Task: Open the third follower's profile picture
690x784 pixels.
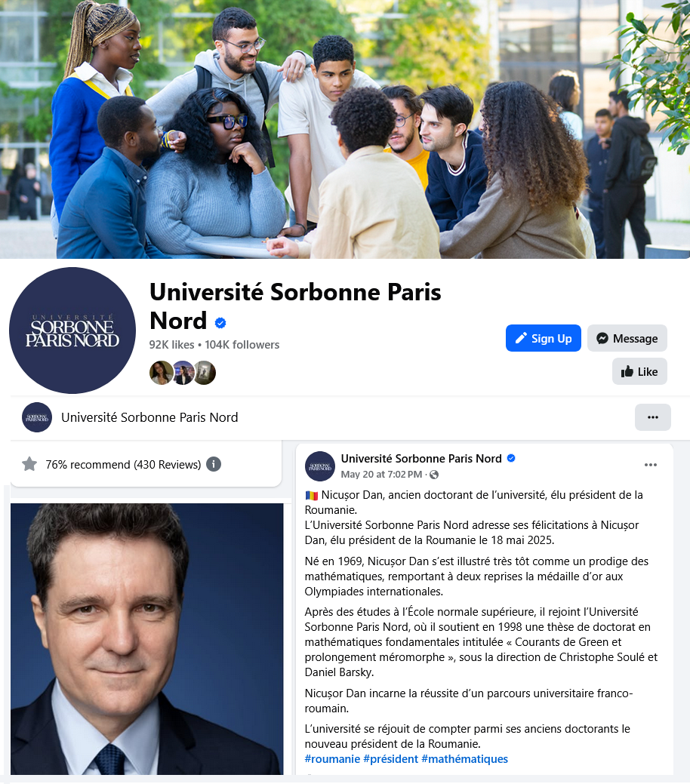Action: 205,373
